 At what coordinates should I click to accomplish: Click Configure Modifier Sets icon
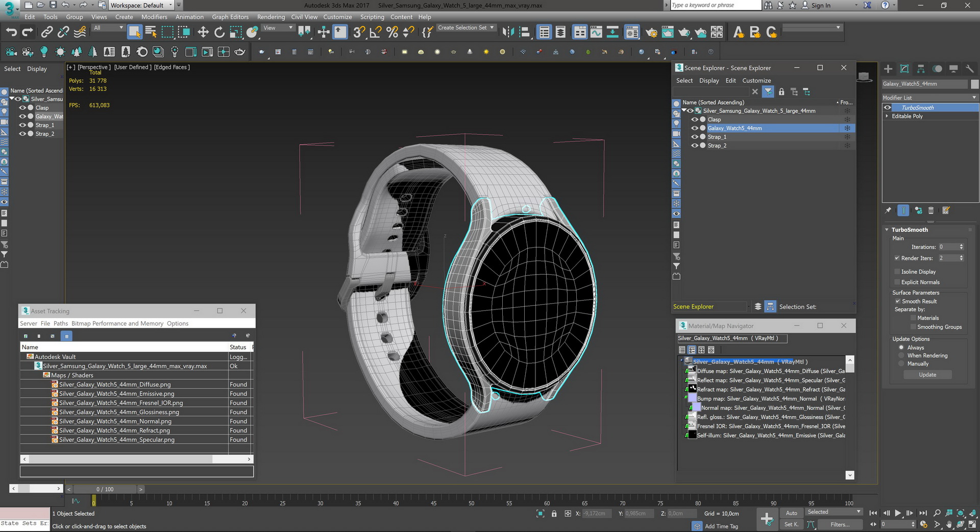(x=946, y=210)
